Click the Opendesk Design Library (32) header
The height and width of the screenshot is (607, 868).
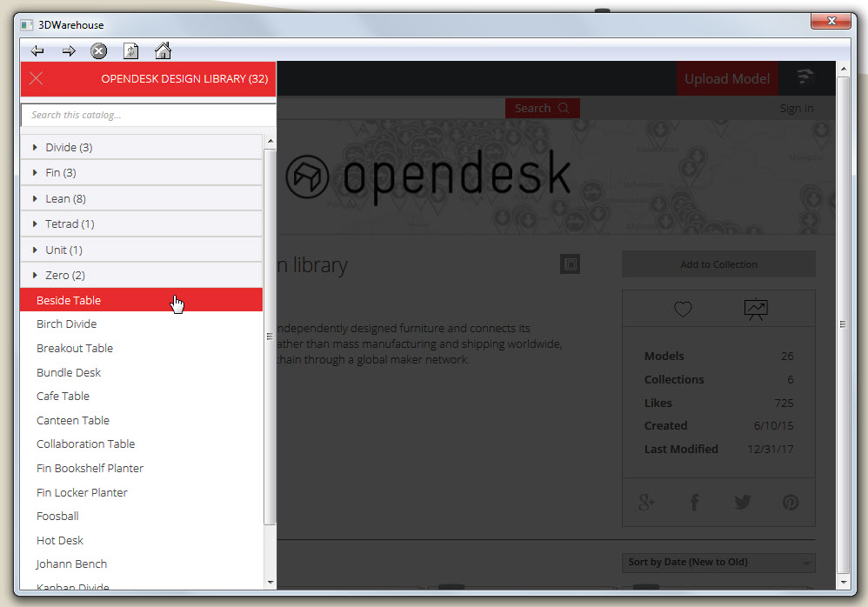click(x=184, y=79)
